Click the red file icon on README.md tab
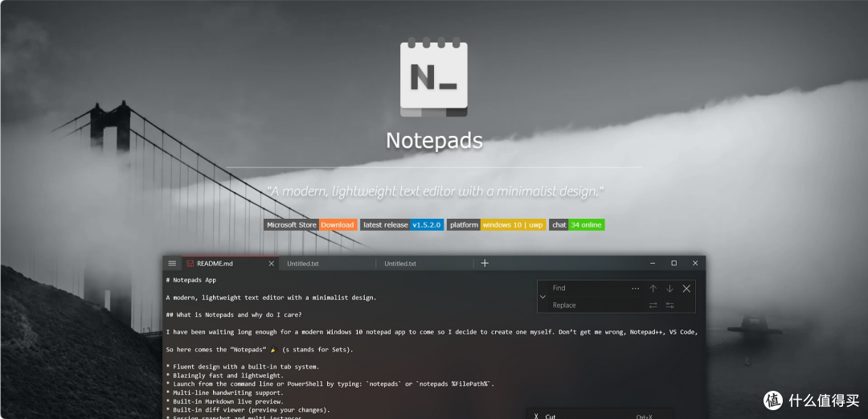Screen dimensions: 868x419 (x=190, y=264)
